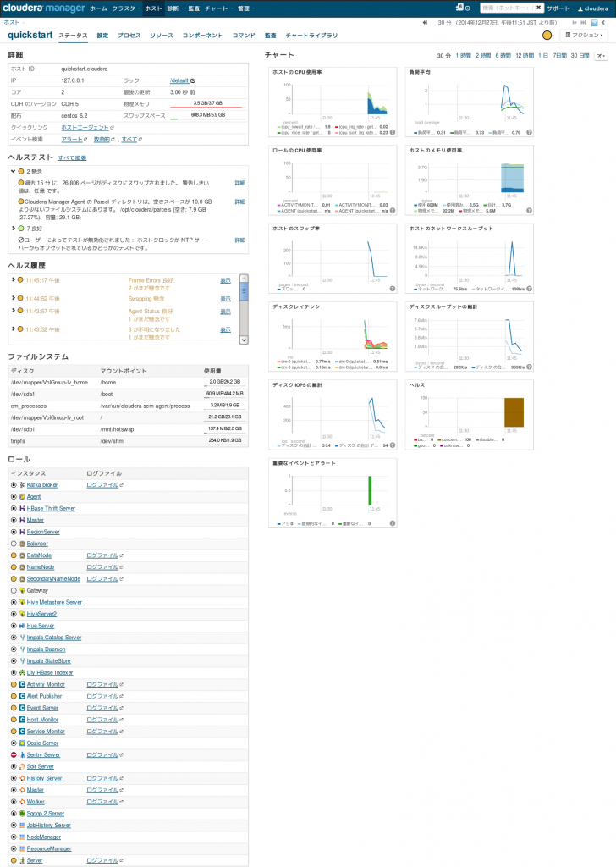Click the Sqoop 2 Server role icon
The image size is (616, 867).
pyautogui.click(x=22, y=814)
